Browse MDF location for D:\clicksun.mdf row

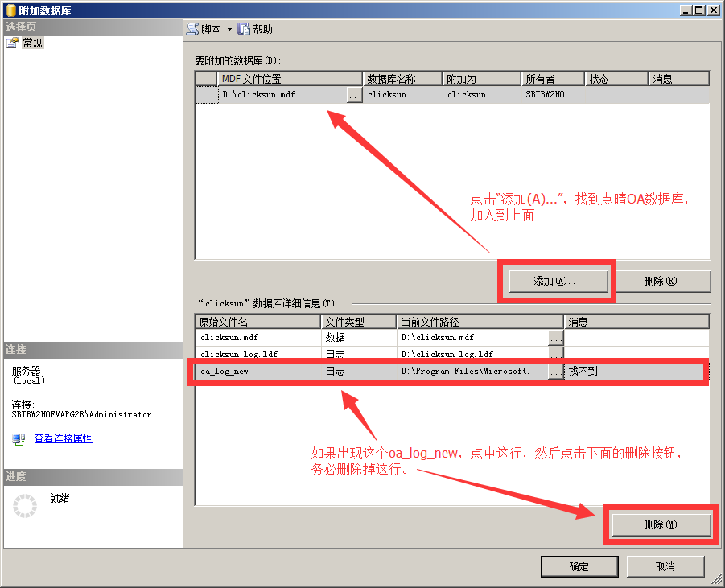[354, 95]
